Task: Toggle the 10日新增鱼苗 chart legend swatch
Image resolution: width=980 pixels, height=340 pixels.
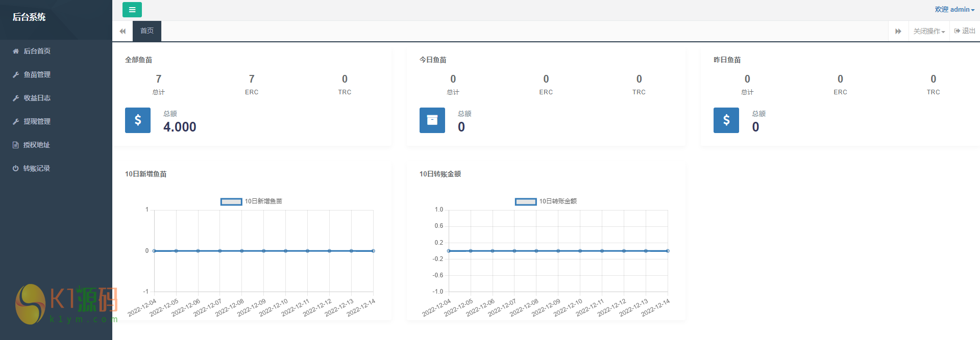Action: pos(231,202)
